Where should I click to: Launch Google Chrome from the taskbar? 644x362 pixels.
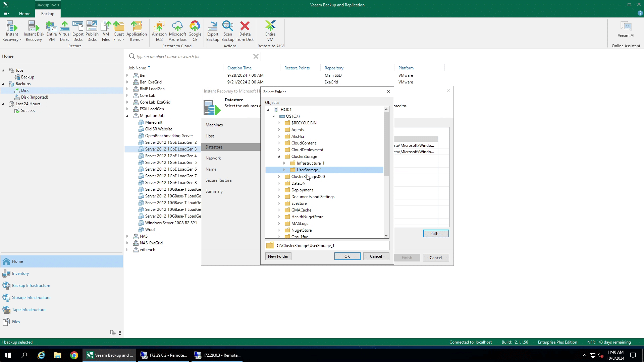[74, 355]
